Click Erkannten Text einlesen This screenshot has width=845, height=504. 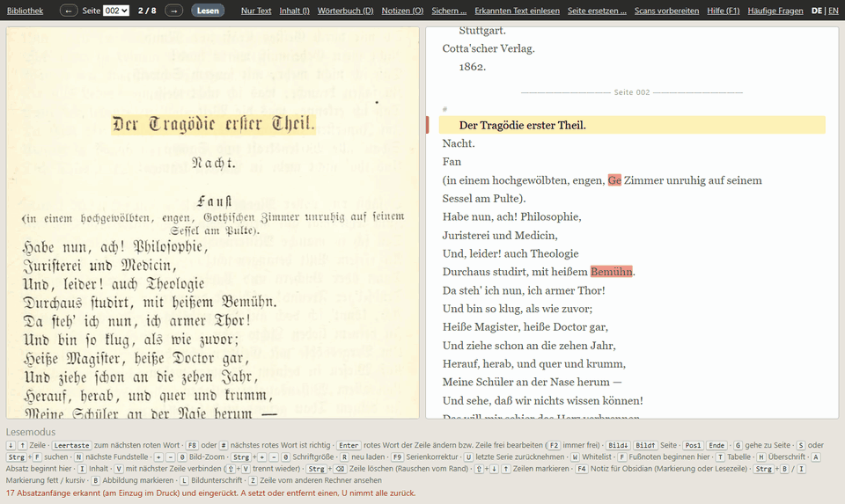tap(517, 11)
